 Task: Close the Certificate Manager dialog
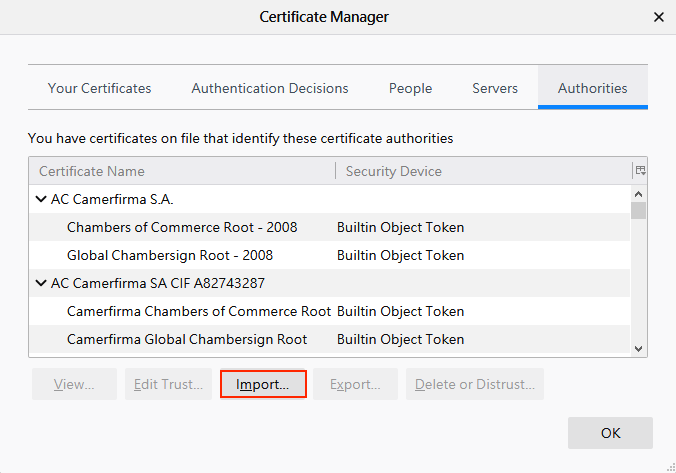[659, 17]
